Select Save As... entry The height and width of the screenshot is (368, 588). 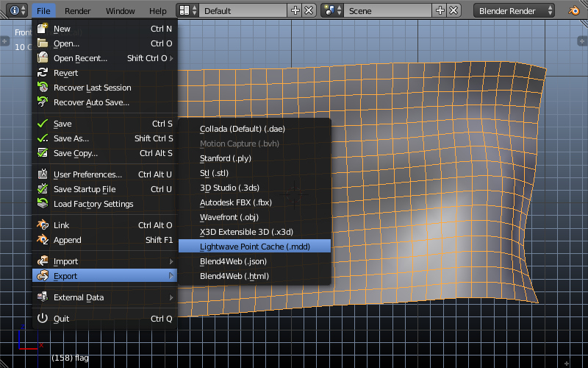coord(104,138)
